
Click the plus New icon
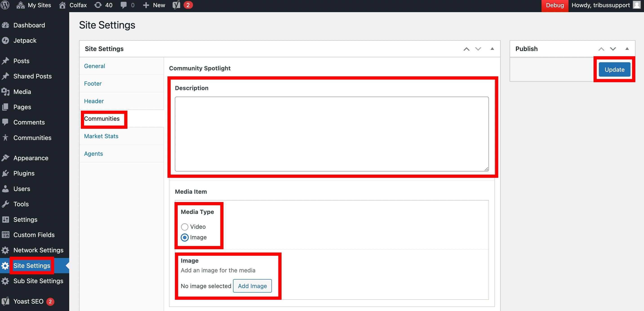point(146,5)
